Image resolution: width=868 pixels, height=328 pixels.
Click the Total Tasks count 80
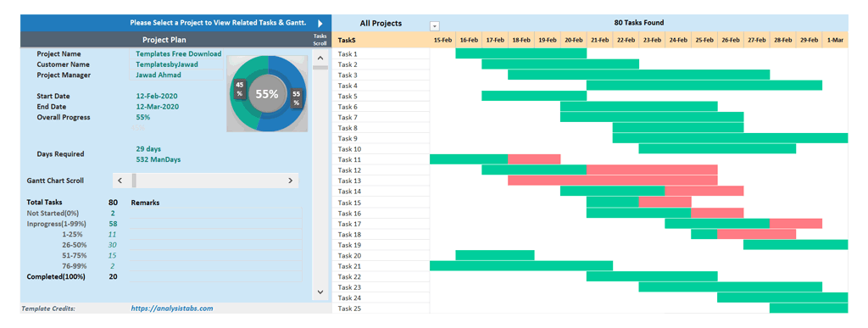113,203
